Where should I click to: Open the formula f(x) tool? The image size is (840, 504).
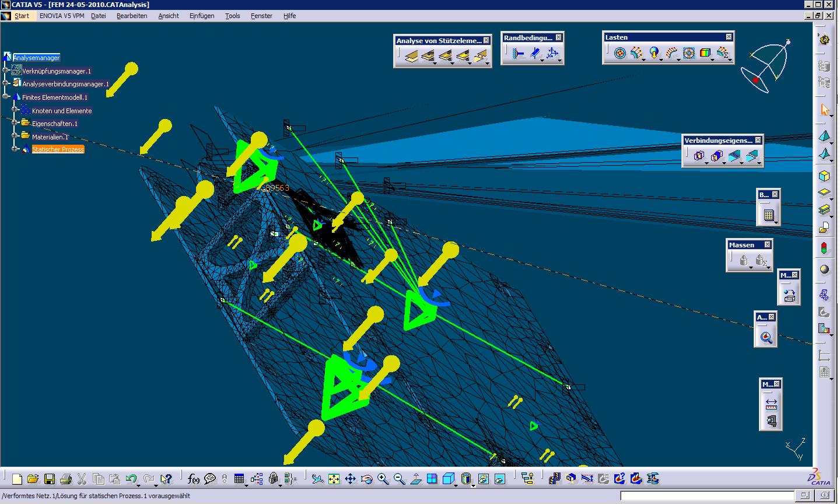194,480
